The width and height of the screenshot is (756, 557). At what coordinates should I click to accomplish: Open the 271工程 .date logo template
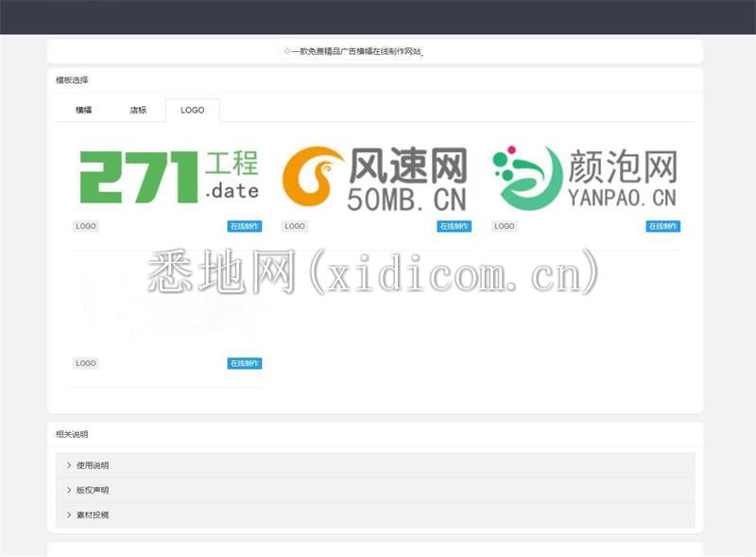[x=169, y=177]
